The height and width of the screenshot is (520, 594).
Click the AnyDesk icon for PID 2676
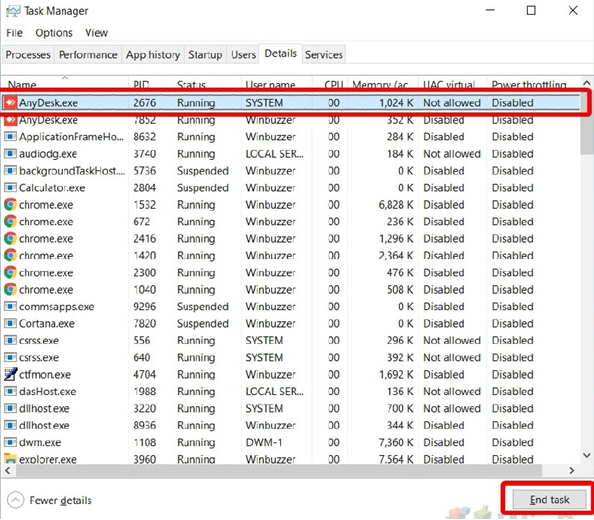(x=11, y=103)
